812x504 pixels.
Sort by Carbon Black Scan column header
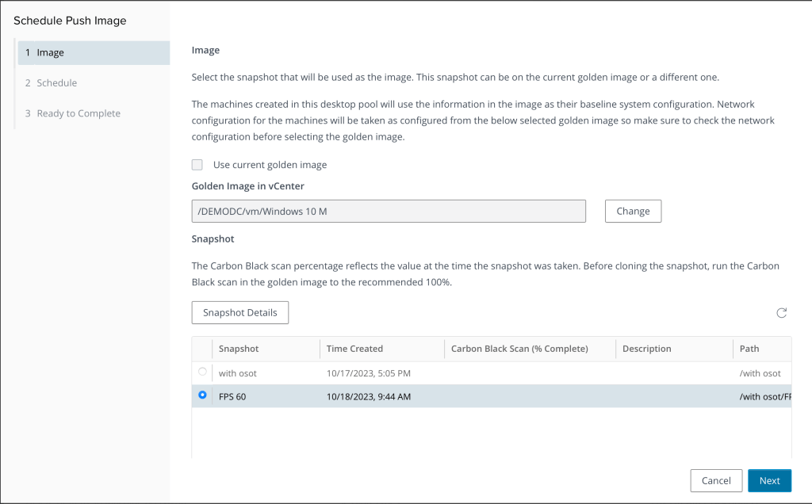pyautogui.click(x=519, y=349)
